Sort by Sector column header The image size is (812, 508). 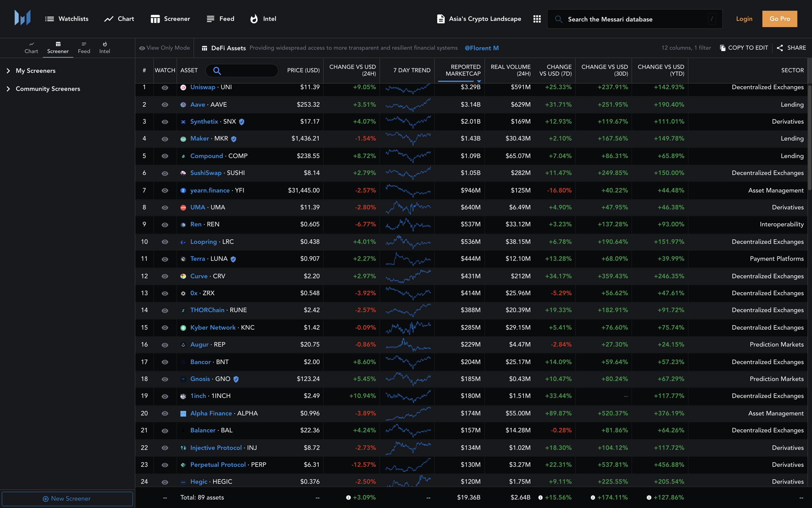click(792, 70)
